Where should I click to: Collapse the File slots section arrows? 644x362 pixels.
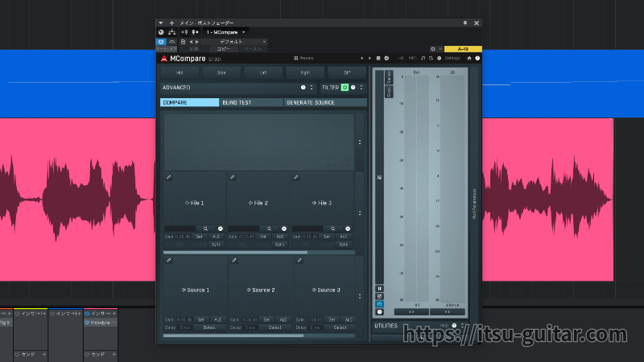[360, 213]
